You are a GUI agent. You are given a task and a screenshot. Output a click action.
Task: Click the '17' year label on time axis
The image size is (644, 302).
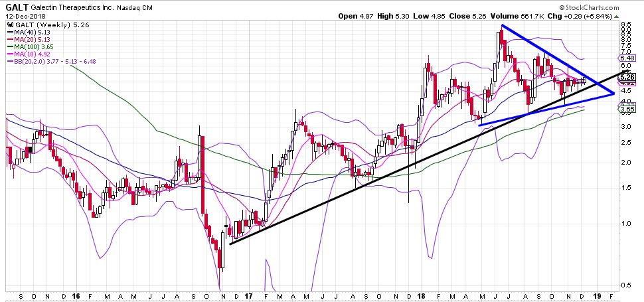(x=250, y=295)
